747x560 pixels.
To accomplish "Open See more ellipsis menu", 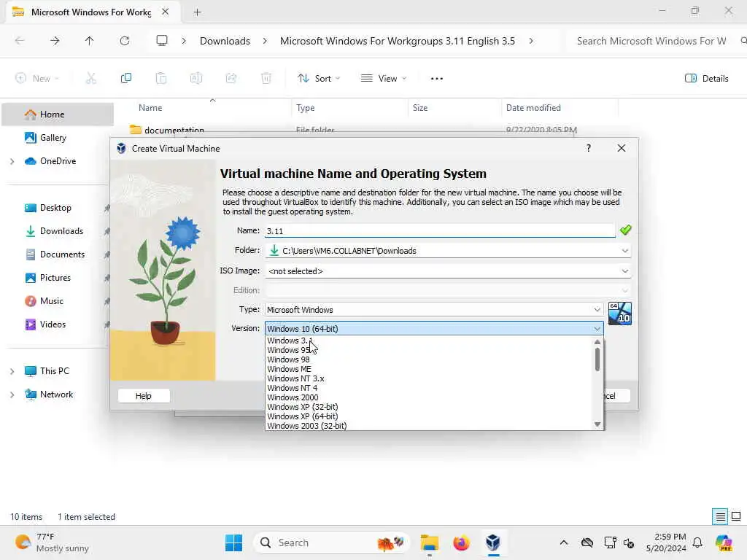I will [437, 79].
